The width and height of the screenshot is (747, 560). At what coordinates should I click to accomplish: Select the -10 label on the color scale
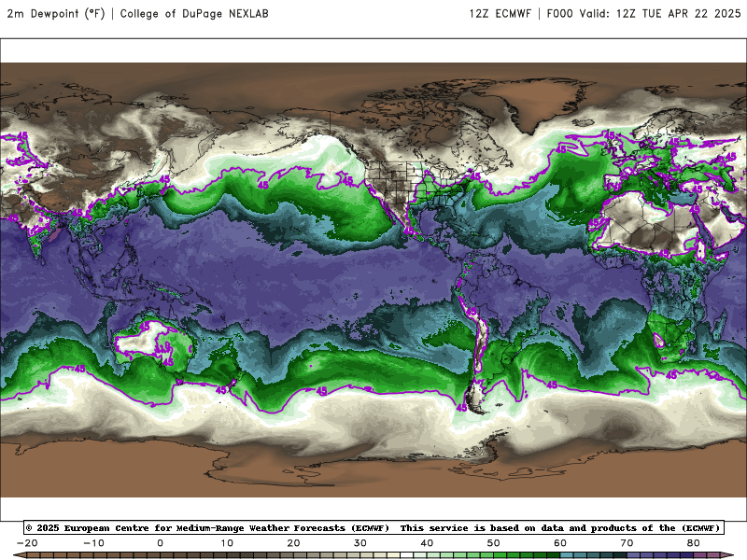[93, 543]
